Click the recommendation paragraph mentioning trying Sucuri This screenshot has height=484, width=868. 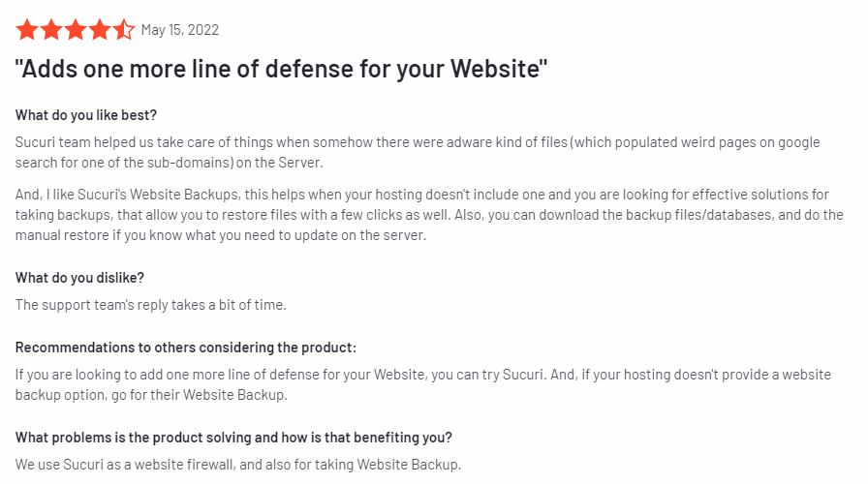point(423,384)
